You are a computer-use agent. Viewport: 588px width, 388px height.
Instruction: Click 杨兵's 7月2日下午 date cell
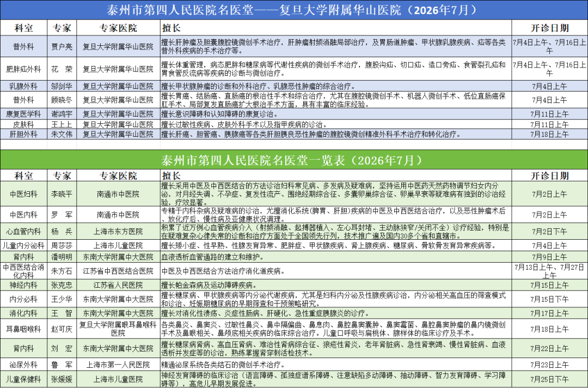click(549, 232)
